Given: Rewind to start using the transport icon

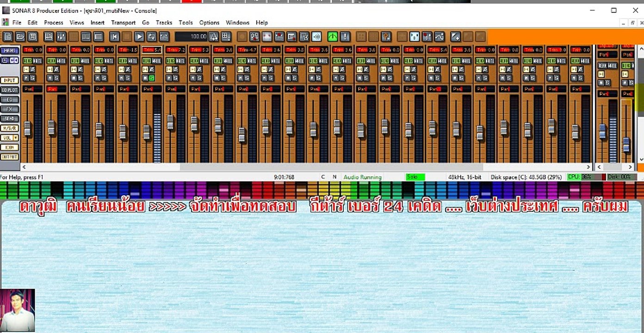Looking at the screenshot, I should [x=114, y=37].
